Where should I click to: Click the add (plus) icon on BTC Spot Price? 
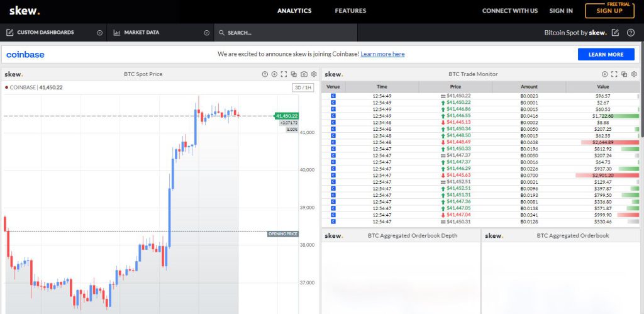274,74
